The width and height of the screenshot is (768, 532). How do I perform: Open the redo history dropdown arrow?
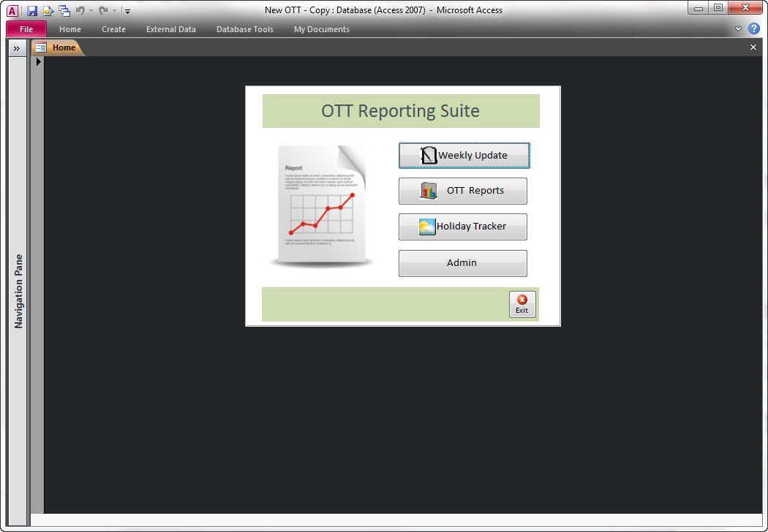point(114,10)
